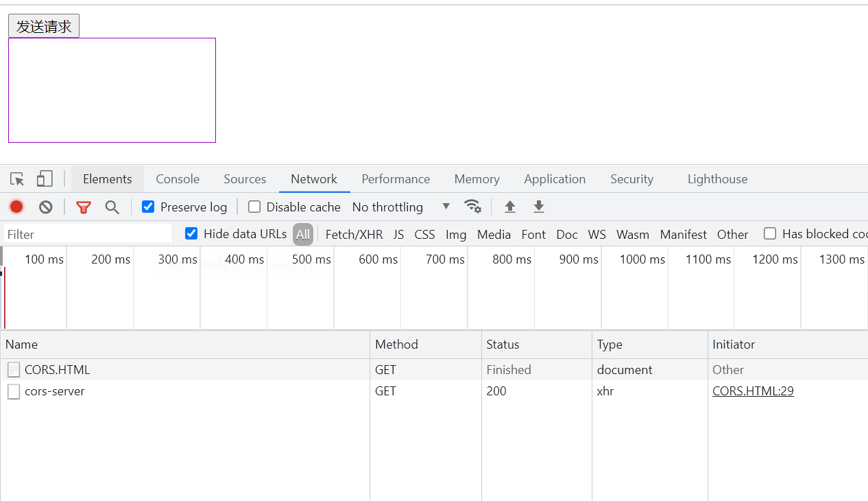Toggle the device toolbar icon
Image resolution: width=868 pixels, height=501 pixels.
[x=45, y=179]
